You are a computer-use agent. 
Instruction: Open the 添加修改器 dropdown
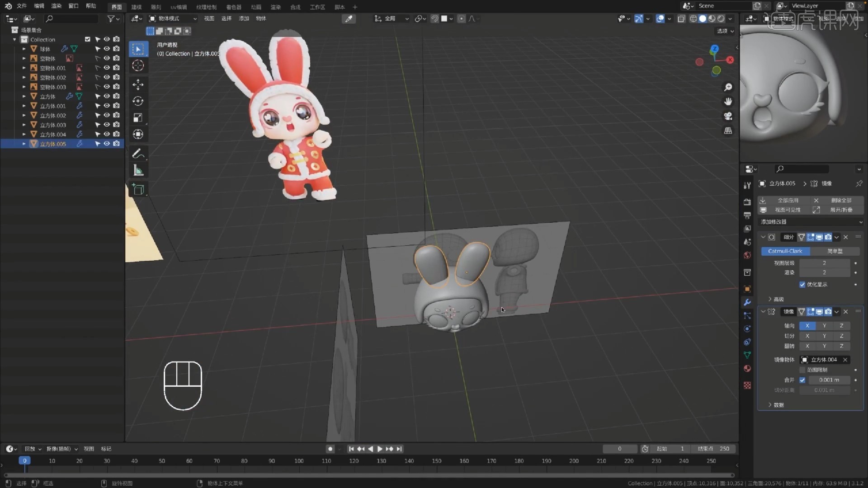(x=811, y=222)
